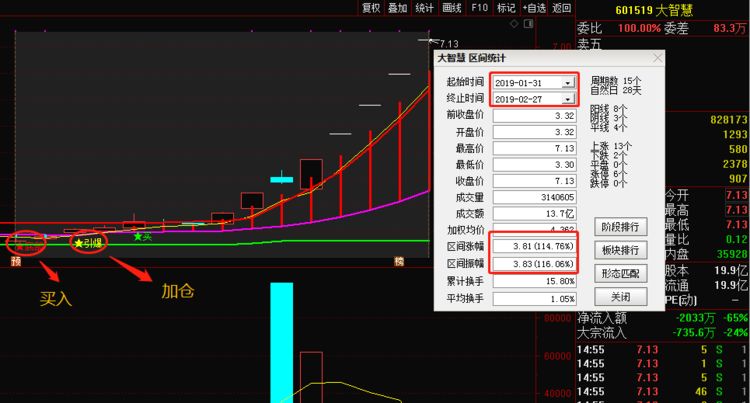Click the 内盘 35928 value
750x403 pixels.
click(732, 254)
